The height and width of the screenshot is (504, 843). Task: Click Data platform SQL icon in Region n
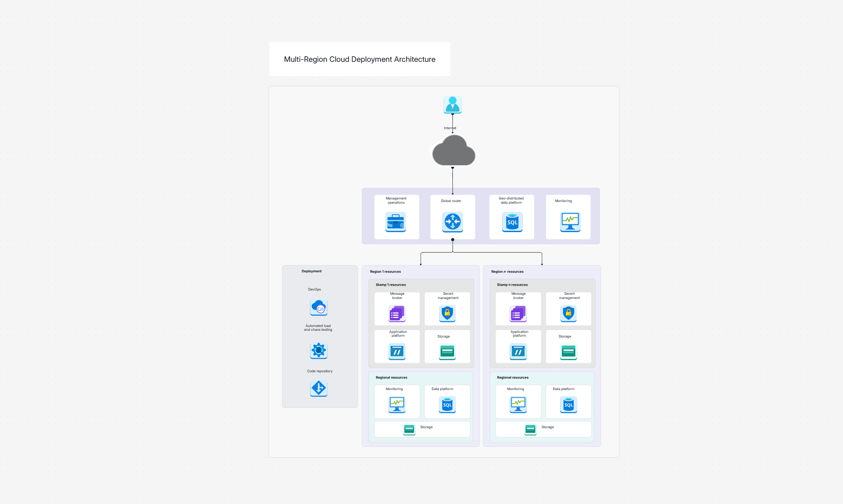[x=568, y=404]
